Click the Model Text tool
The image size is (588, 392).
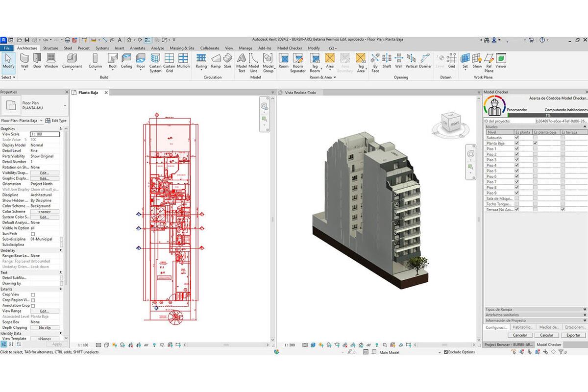[x=242, y=63]
